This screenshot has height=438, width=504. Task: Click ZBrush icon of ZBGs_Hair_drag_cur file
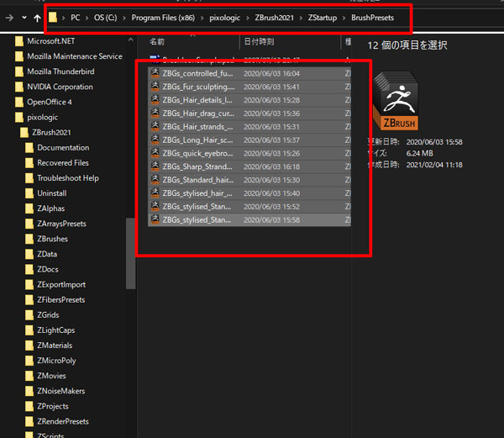point(155,113)
